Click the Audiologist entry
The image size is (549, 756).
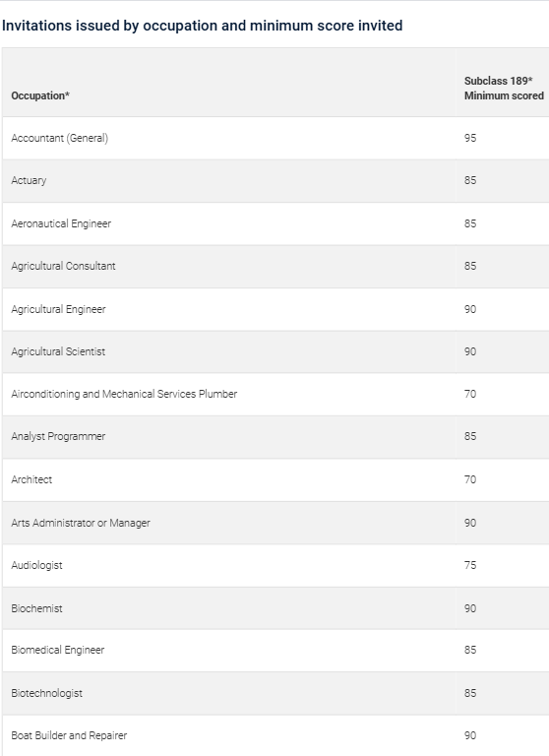click(x=36, y=565)
